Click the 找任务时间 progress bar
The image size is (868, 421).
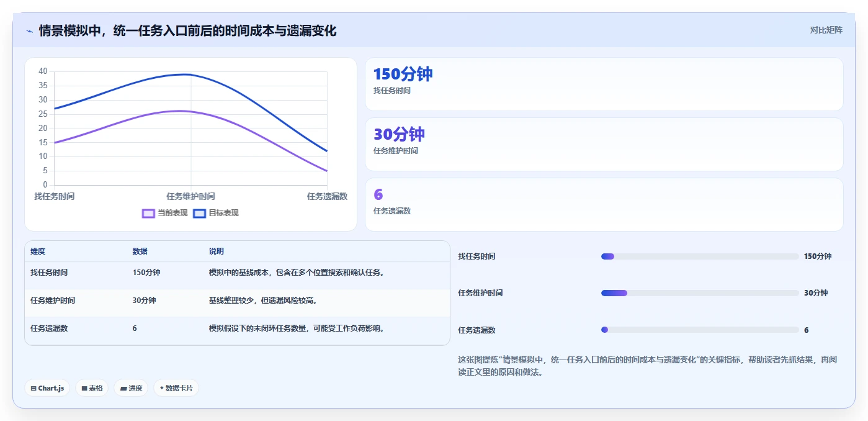click(x=700, y=256)
